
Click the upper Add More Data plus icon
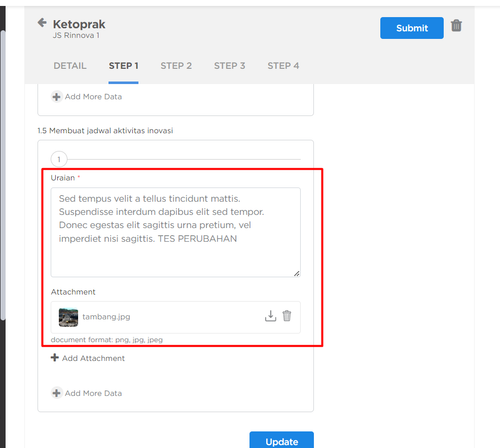56,97
